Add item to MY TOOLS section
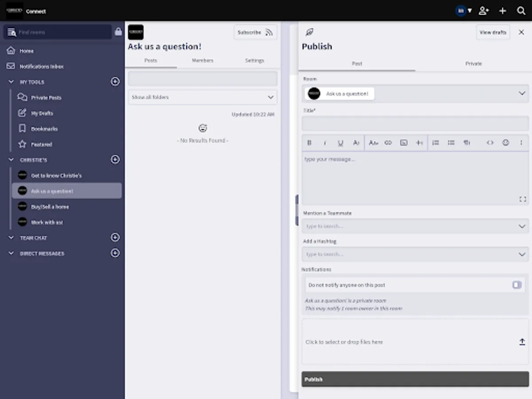Screen dimensions: 532x399 115,82
